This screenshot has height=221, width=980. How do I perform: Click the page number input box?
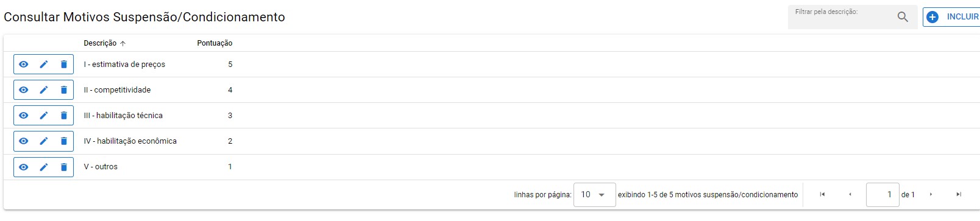click(x=882, y=195)
